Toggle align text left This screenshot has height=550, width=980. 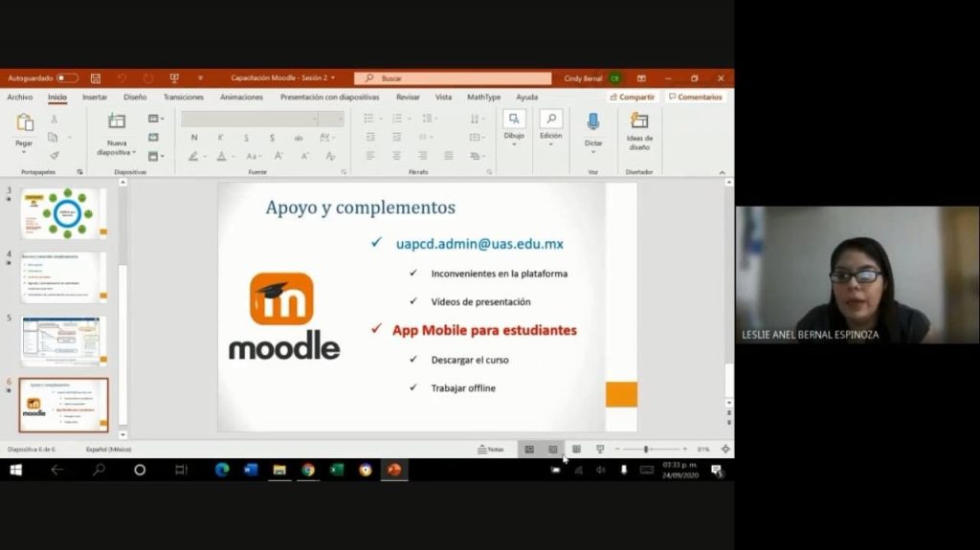(370, 156)
